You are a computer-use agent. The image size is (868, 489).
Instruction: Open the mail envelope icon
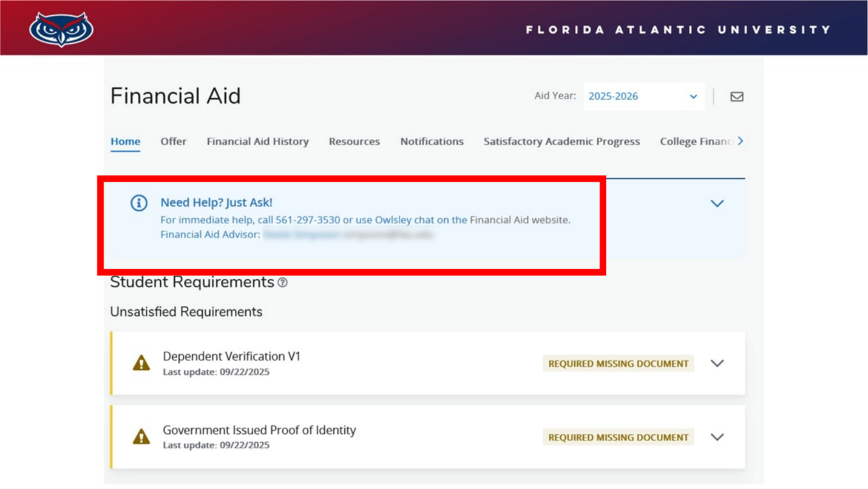737,96
